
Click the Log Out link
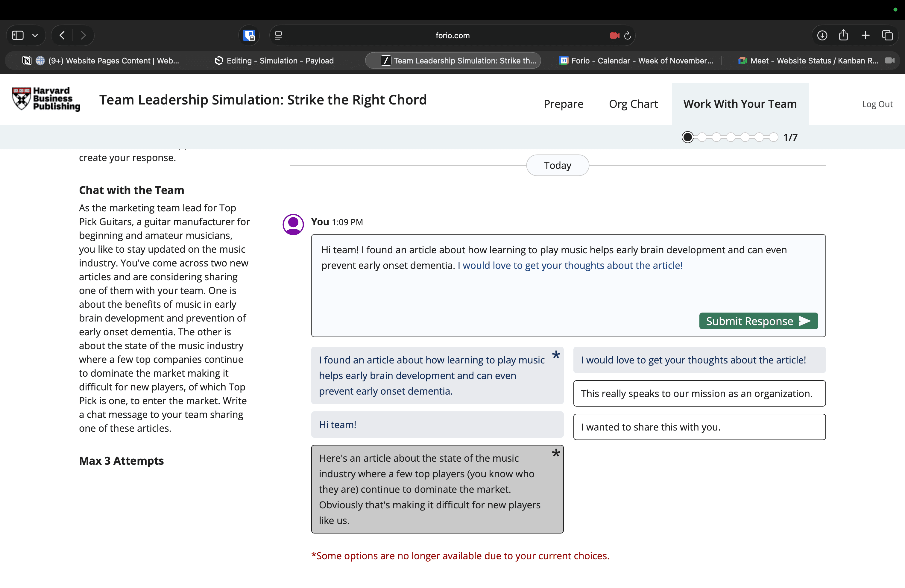point(877,104)
